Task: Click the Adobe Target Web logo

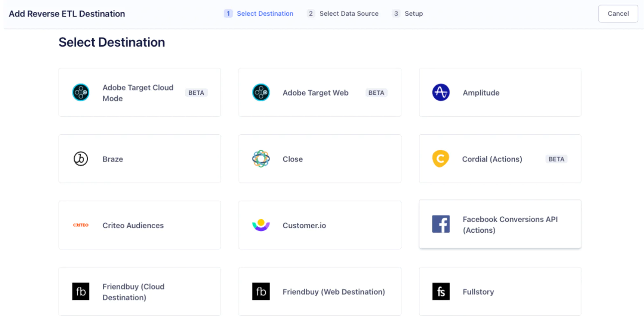Action: click(x=261, y=92)
